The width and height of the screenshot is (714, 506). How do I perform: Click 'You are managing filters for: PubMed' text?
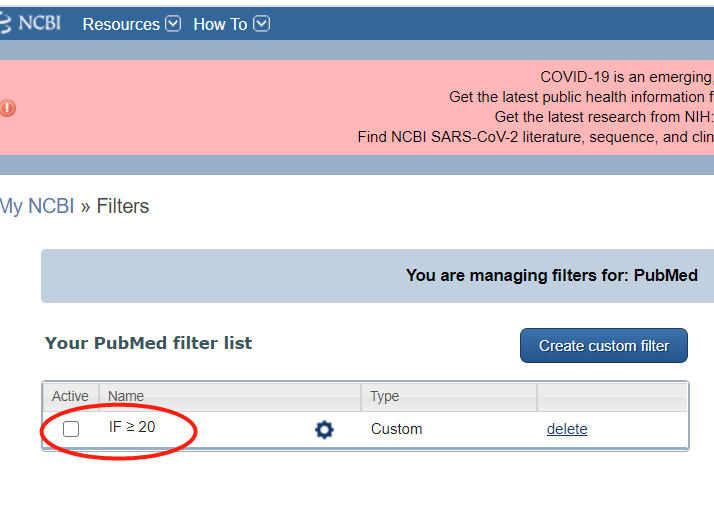(552, 276)
